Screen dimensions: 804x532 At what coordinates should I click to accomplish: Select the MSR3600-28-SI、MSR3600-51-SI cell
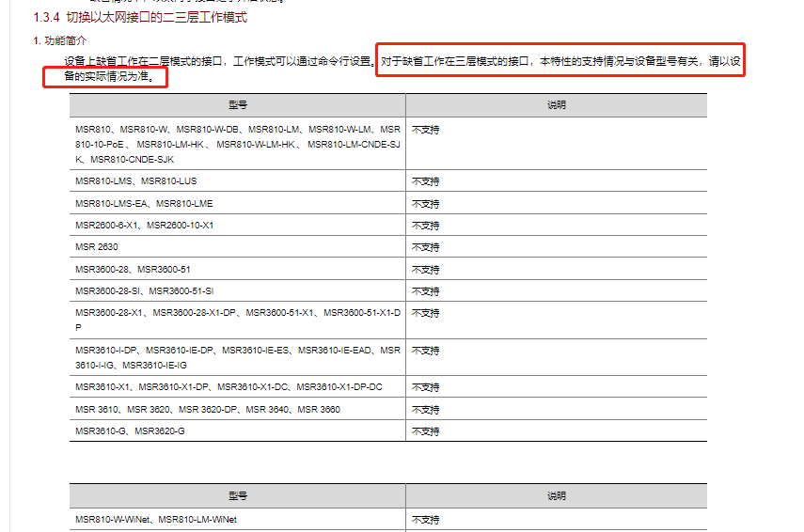[x=238, y=290]
